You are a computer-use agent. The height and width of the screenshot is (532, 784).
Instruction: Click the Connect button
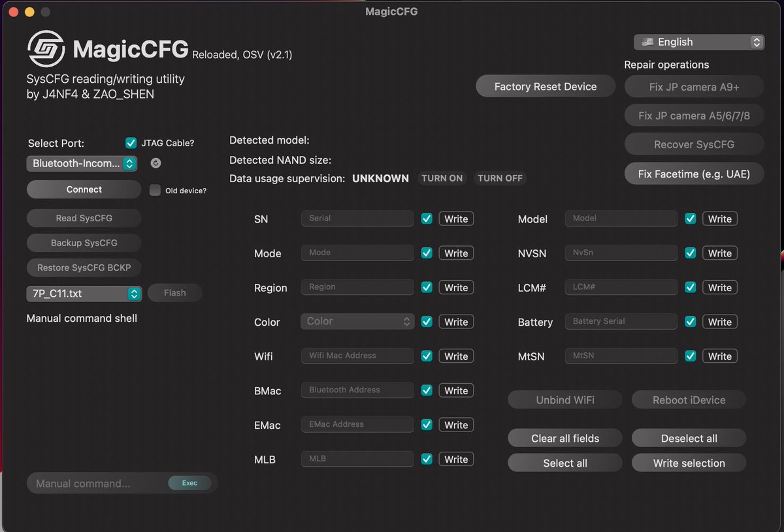point(84,189)
